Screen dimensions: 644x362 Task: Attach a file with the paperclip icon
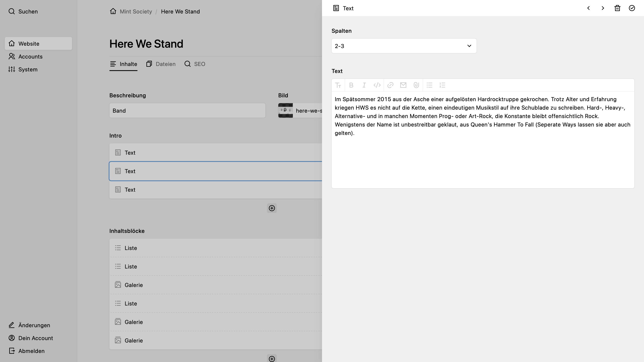pyautogui.click(x=416, y=85)
